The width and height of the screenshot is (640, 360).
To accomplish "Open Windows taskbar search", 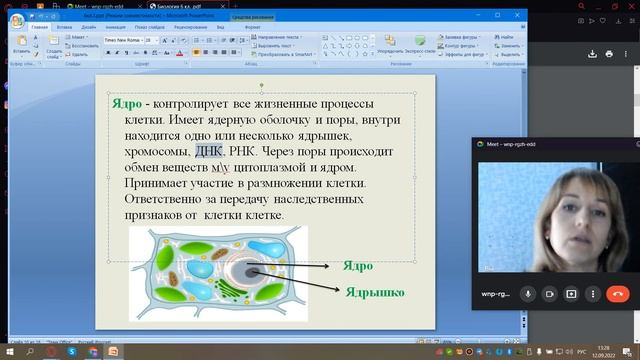I will pyautogui.click(x=30, y=351).
